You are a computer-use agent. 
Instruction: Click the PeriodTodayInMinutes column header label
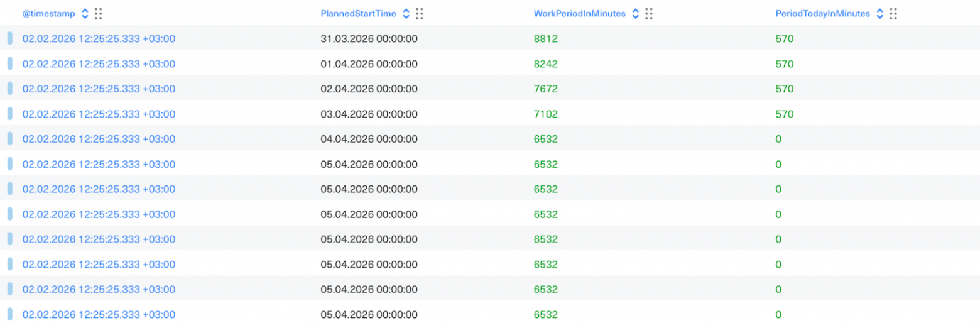point(823,14)
